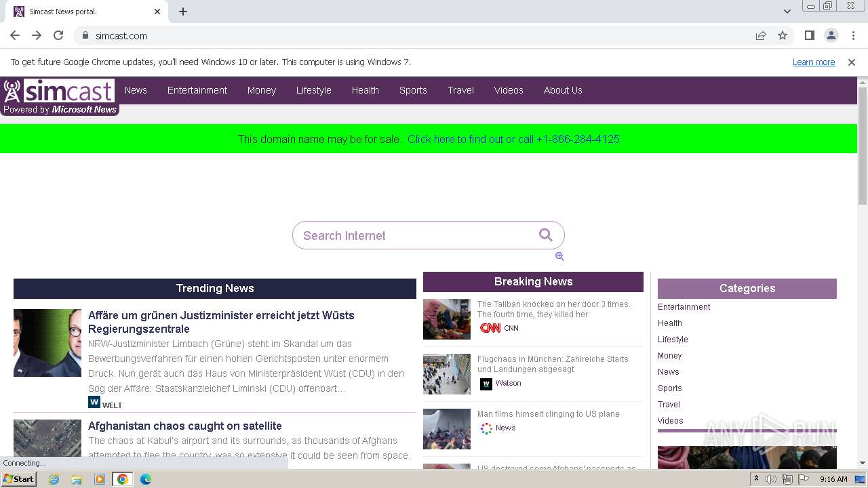Open the Windows Start menu
This screenshot has width=868, height=488.
pos(19,479)
